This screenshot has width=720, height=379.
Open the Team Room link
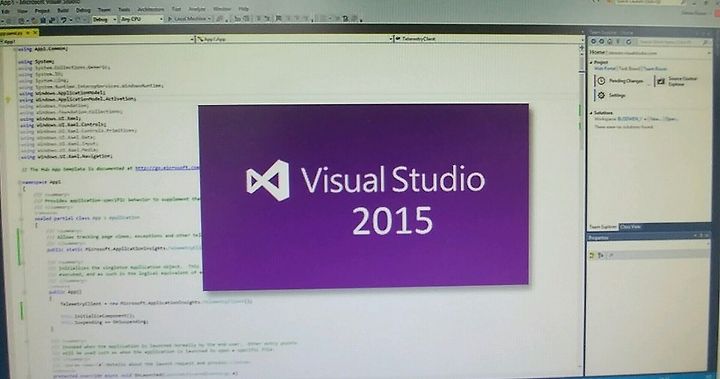coord(655,69)
